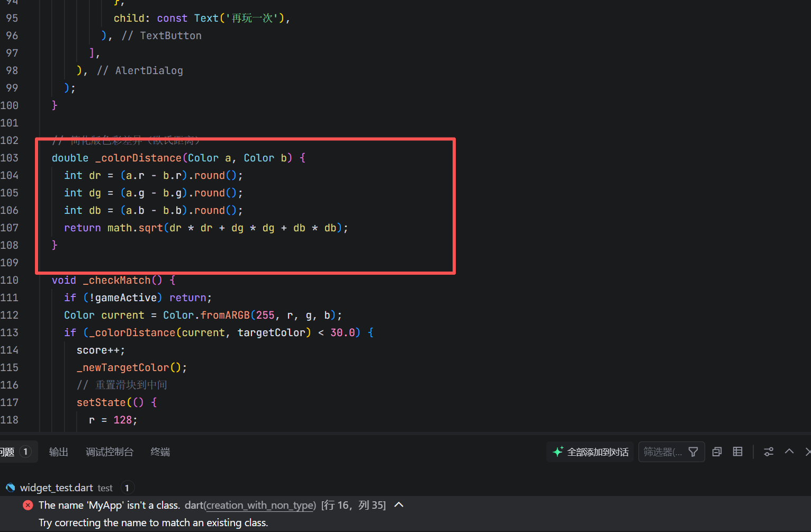The image size is (811, 532).
Task: Click the "if (!gameActive) return;" line
Action: 138,297
